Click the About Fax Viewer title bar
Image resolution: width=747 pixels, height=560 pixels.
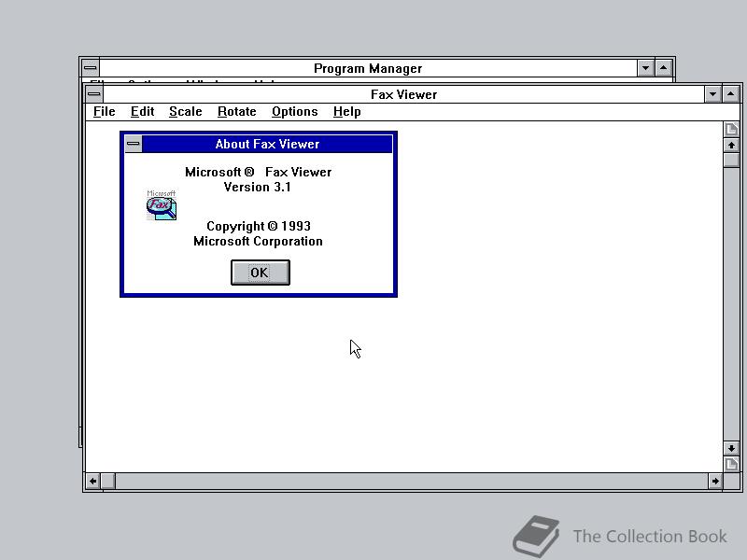coord(267,144)
